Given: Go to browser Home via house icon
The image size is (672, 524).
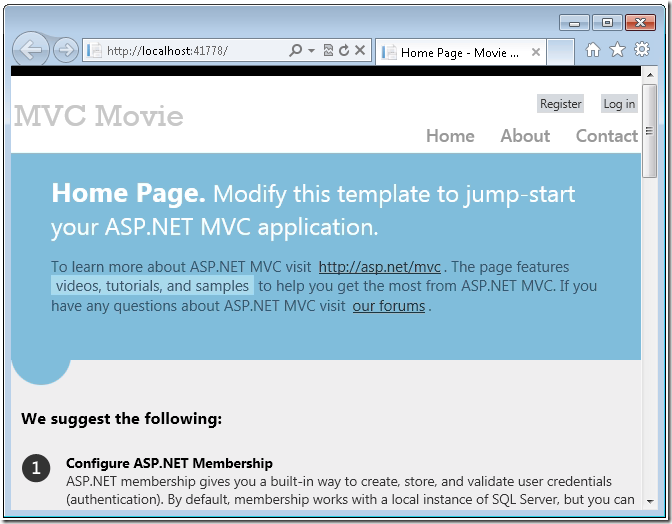Looking at the screenshot, I should tap(593, 50).
